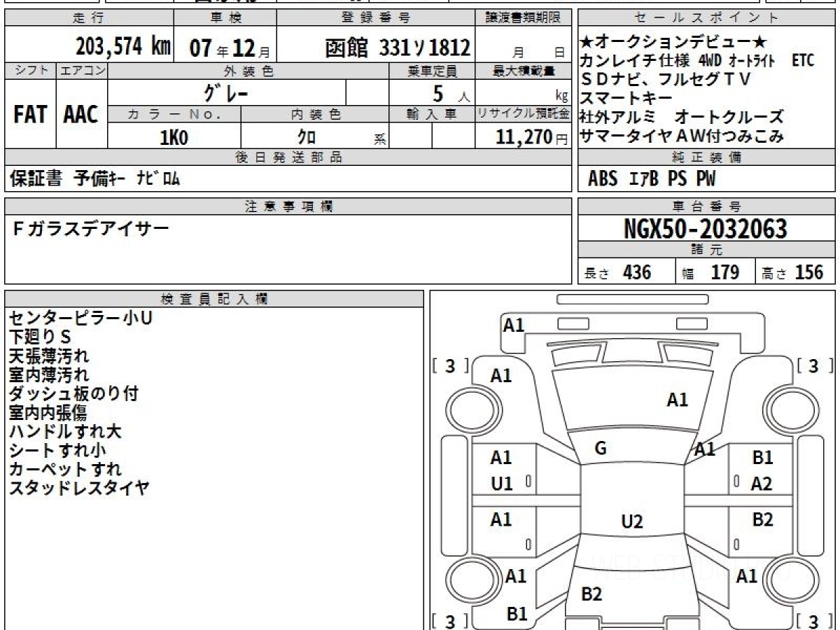Select the mileage value 203,574 km

pos(123,48)
